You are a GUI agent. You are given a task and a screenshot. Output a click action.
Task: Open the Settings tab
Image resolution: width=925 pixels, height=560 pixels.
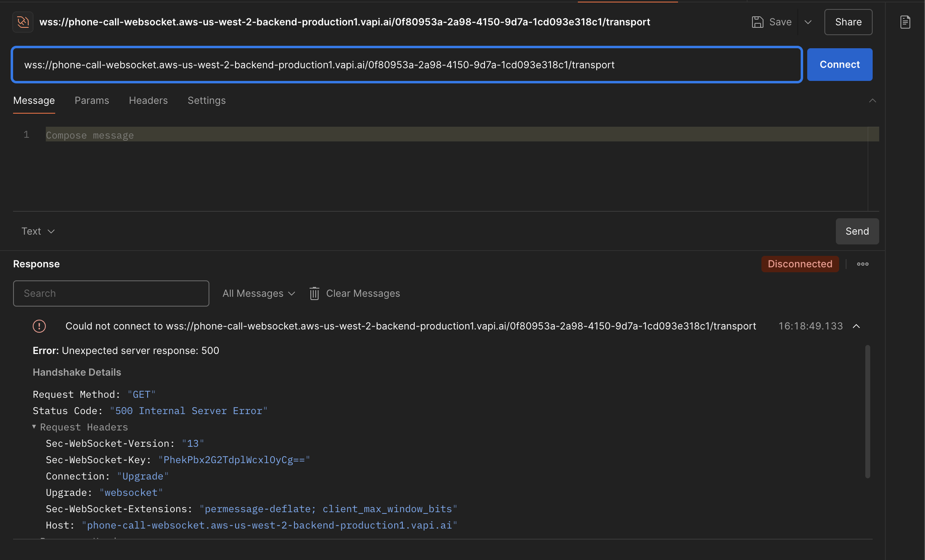(x=207, y=101)
